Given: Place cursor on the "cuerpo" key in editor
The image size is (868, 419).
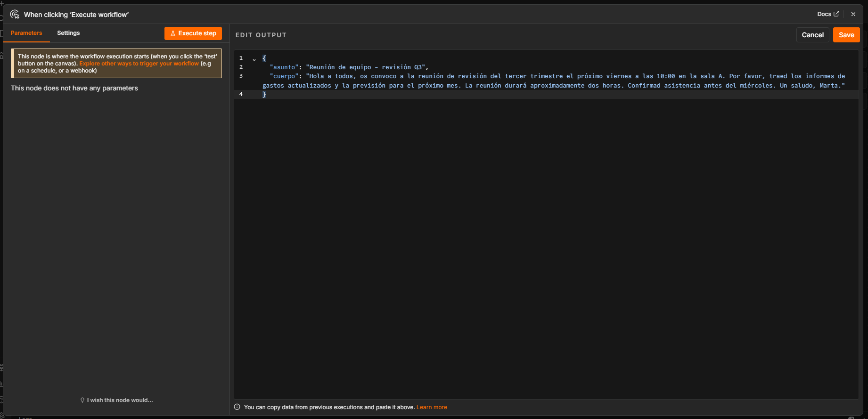Looking at the screenshot, I should 284,76.
